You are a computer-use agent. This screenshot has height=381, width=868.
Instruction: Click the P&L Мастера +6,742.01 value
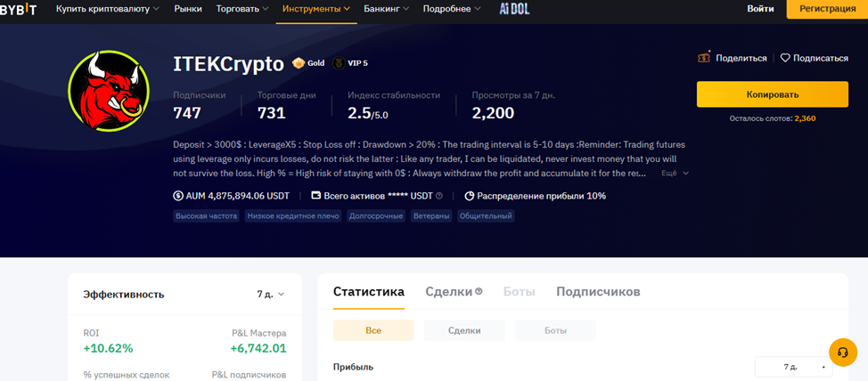click(258, 349)
